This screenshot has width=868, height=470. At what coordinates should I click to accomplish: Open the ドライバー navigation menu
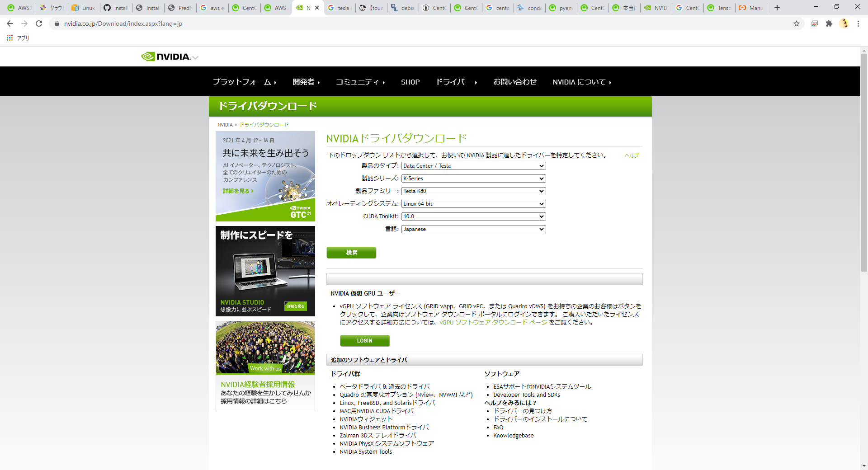(x=456, y=82)
